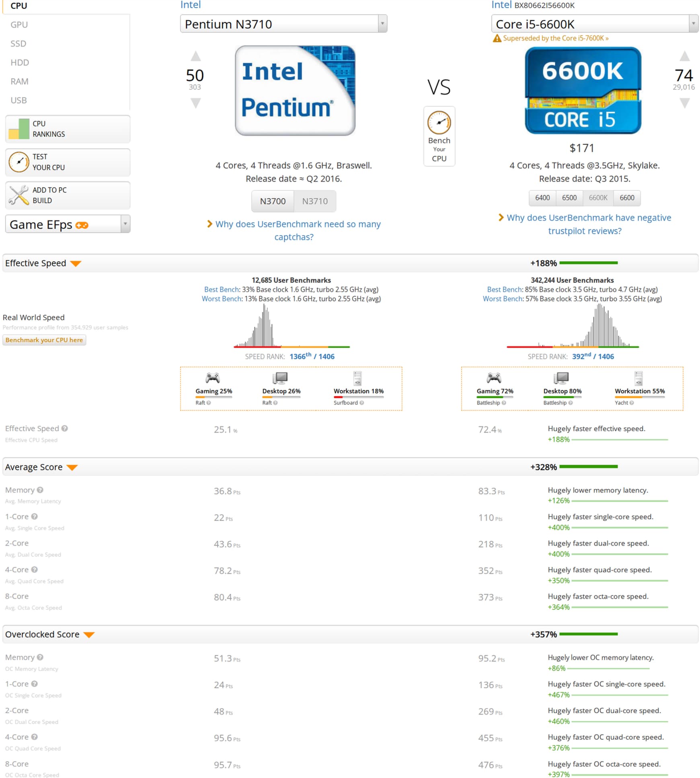Click the Intel Pentium product image
The width and height of the screenshot is (700, 778).
click(295, 91)
